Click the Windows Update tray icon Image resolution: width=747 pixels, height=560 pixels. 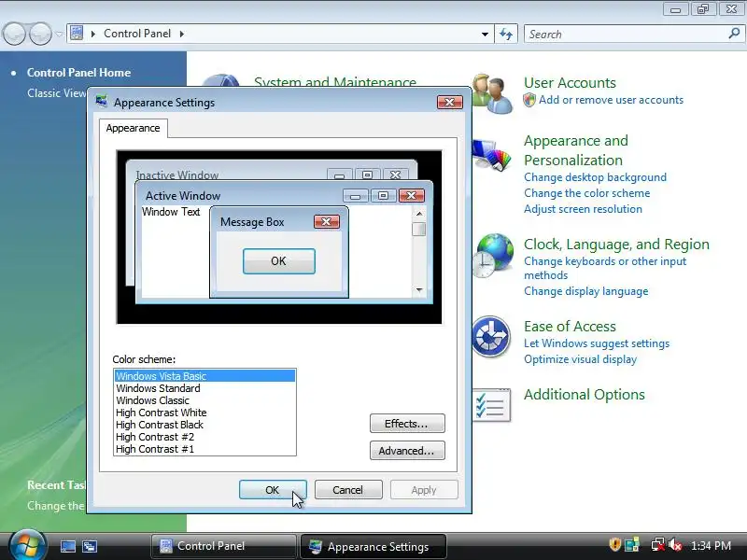coord(632,545)
